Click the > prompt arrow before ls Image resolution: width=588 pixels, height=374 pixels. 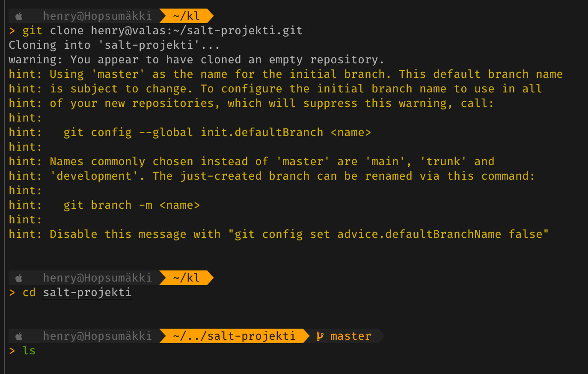tap(12, 351)
